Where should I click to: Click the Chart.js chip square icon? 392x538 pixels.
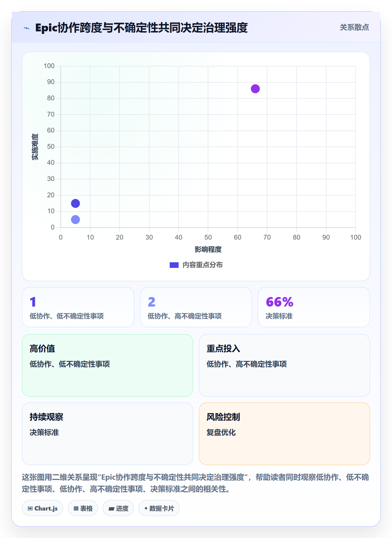[x=30, y=509]
